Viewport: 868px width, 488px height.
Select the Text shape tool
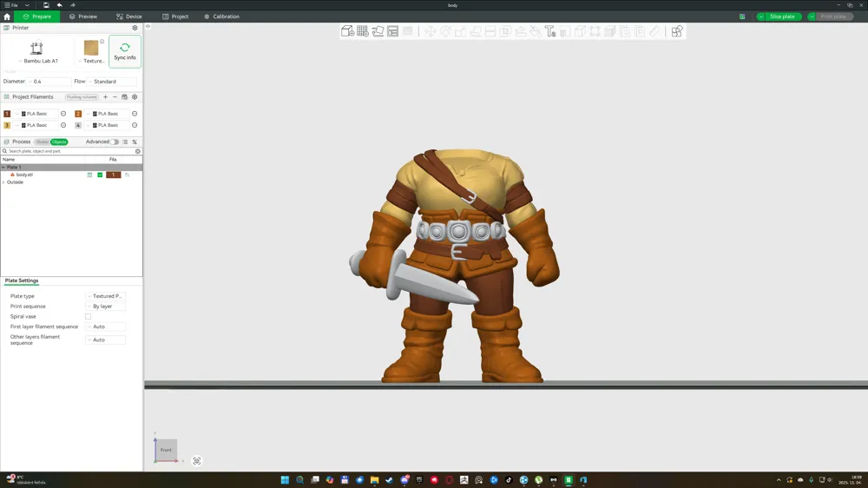(549, 31)
